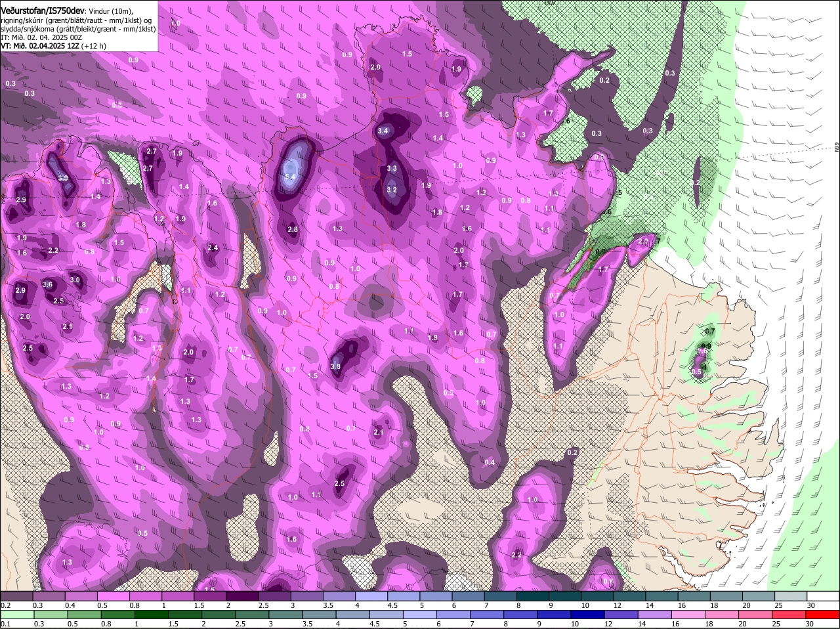The width and height of the screenshot is (840, 629).
Task: Click the darkest purple swatch in the upper snow scale
Action: [x=243, y=596]
